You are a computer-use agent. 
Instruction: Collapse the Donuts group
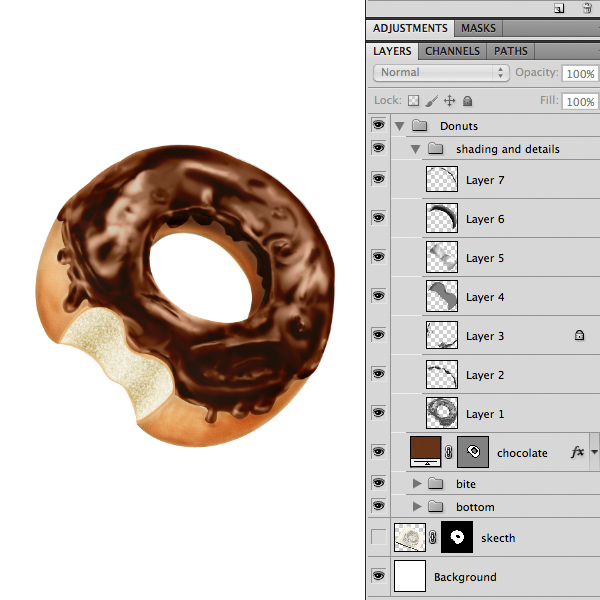[x=399, y=126]
